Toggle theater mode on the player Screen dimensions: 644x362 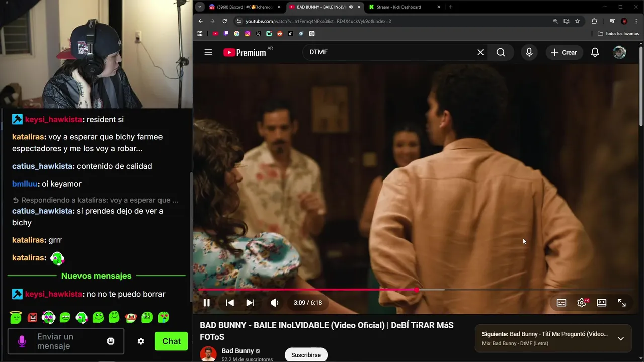[602, 303]
